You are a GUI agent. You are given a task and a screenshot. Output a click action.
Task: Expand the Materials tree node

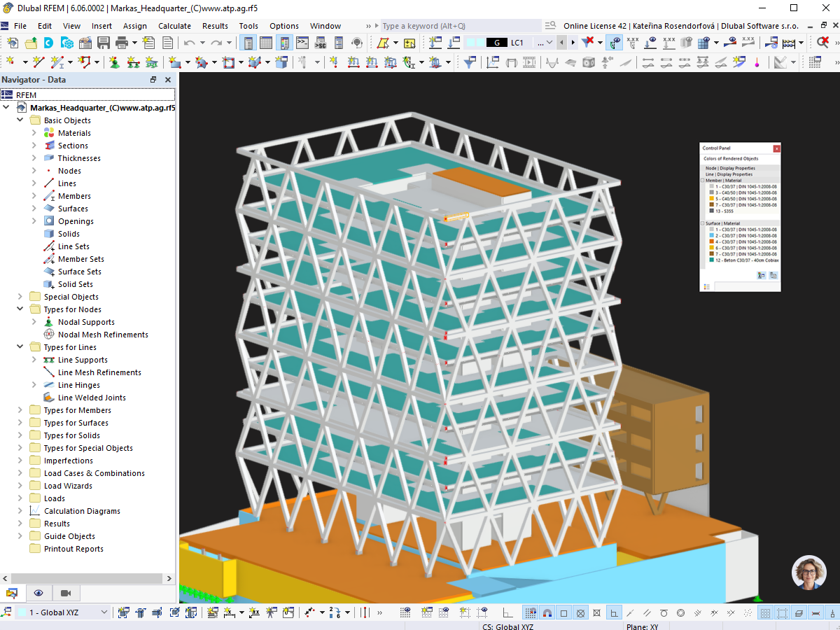34,133
